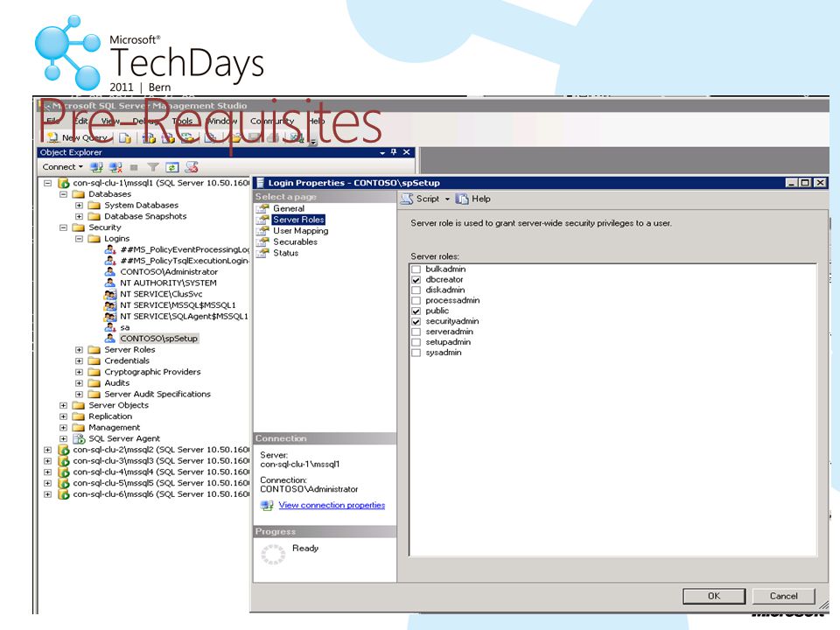Click the New Query toolbar button
This screenshot has height=630, width=840.
[78, 138]
